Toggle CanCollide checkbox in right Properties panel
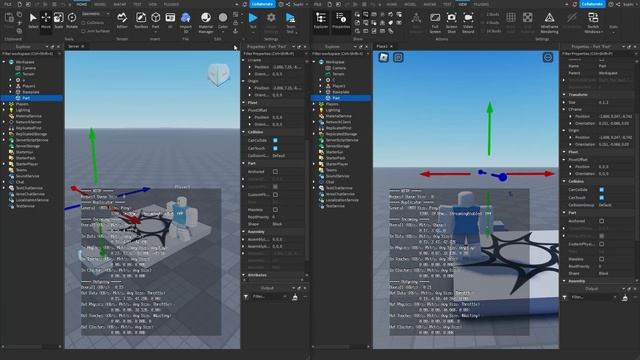This screenshot has height=360, width=640. point(602,190)
